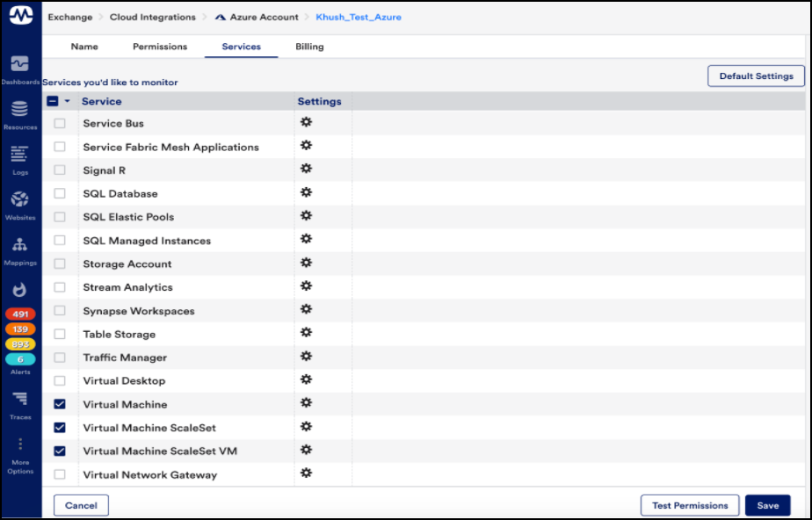Open settings gear for SQL Database
This screenshot has width=812, height=520.
coord(306,192)
